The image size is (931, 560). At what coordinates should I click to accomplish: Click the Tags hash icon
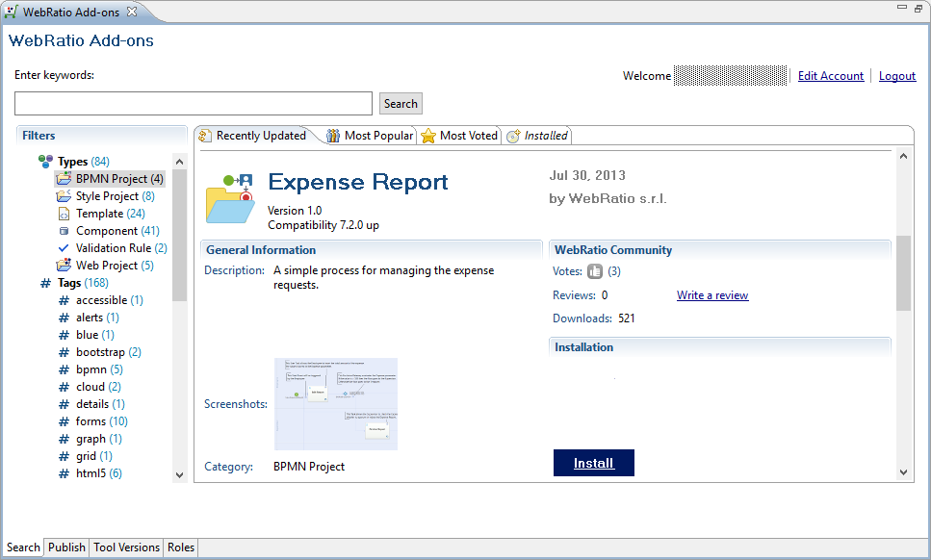[45, 283]
